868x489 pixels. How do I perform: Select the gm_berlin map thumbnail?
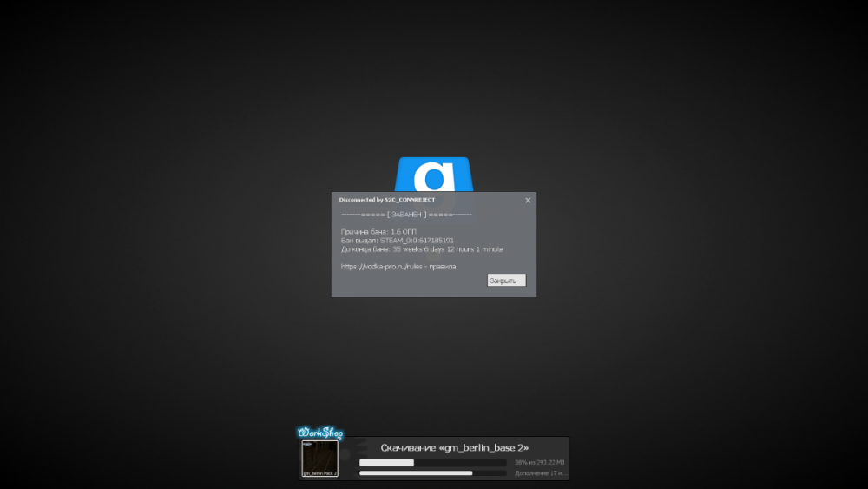[319, 456]
